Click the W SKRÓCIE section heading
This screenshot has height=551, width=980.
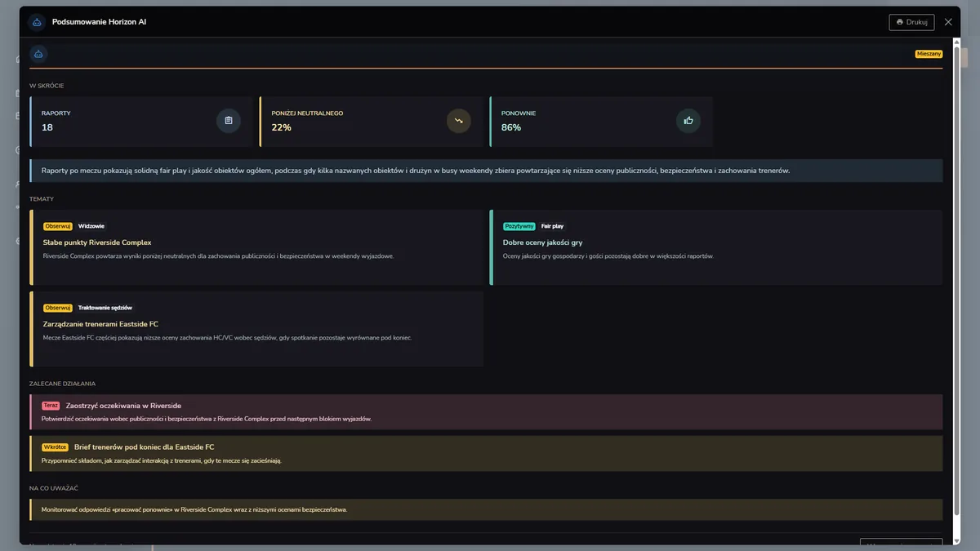(x=47, y=86)
